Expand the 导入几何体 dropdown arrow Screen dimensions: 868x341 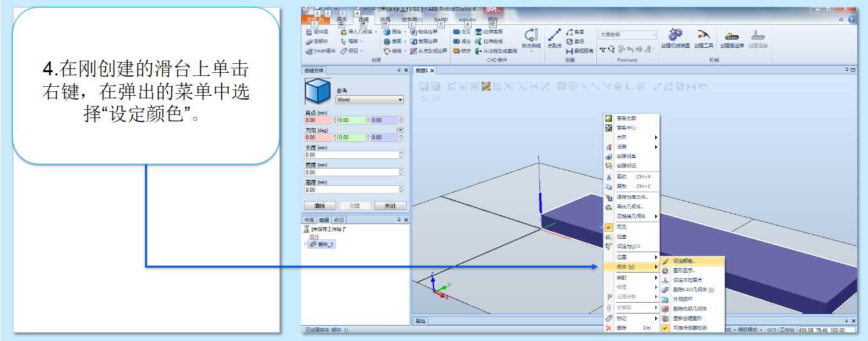click(x=376, y=32)
